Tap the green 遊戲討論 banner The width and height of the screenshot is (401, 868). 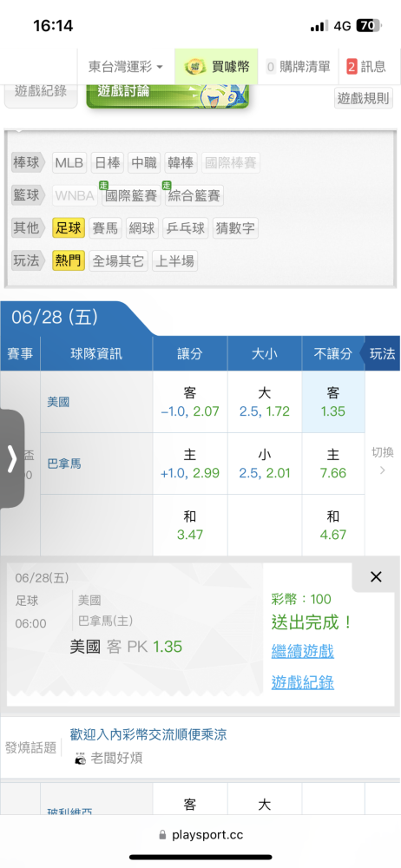pyautogui.click(x=168, y=95)
